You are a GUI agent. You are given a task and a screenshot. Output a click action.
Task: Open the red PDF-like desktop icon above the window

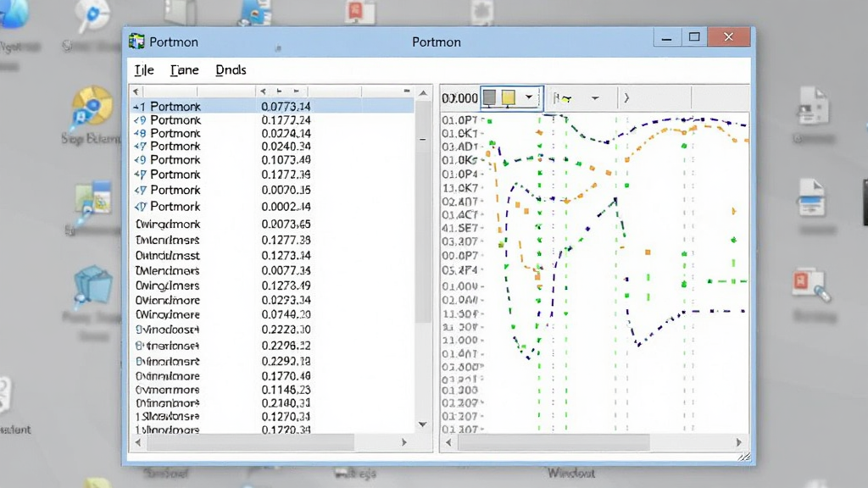coord(359,11)
